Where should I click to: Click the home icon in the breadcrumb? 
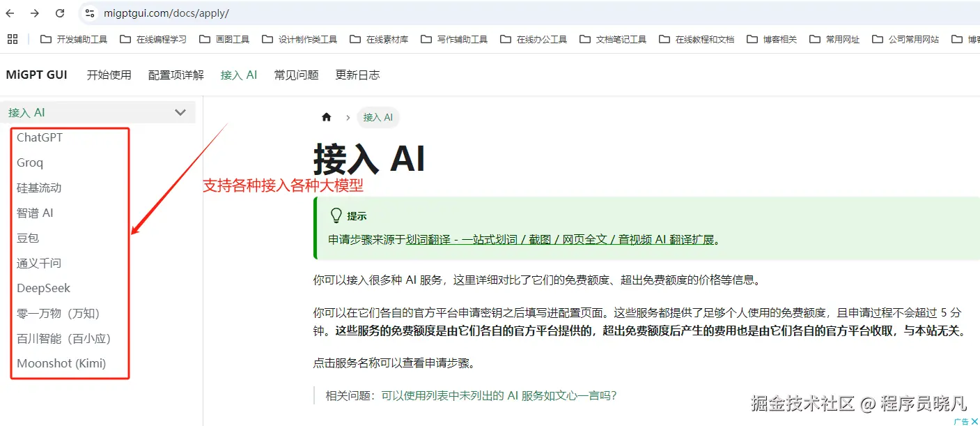tap(326, 117)
